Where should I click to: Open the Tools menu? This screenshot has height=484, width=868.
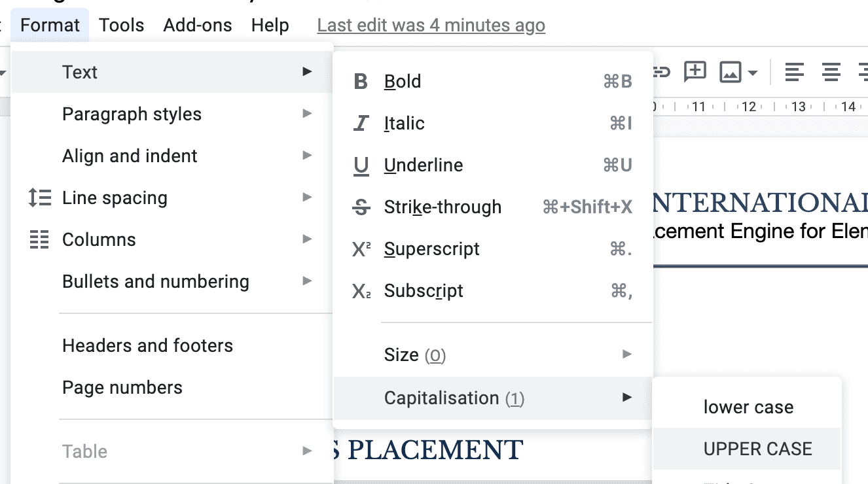[121, 26]
